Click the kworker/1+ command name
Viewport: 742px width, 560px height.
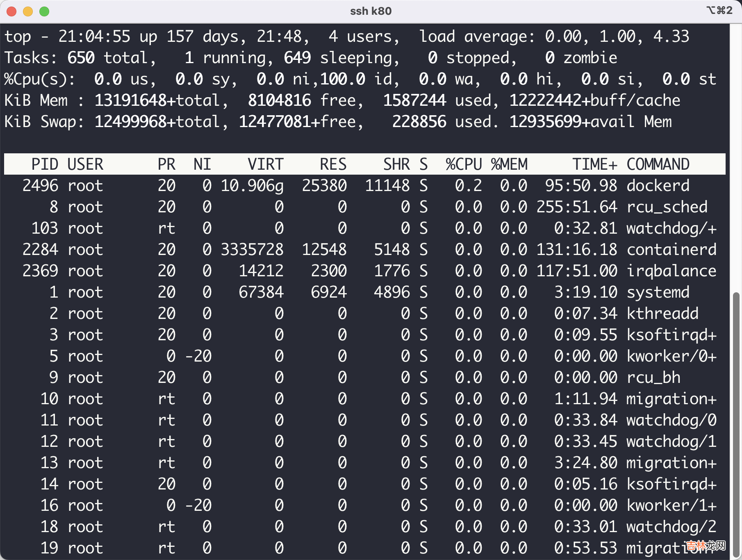(671, 505)
